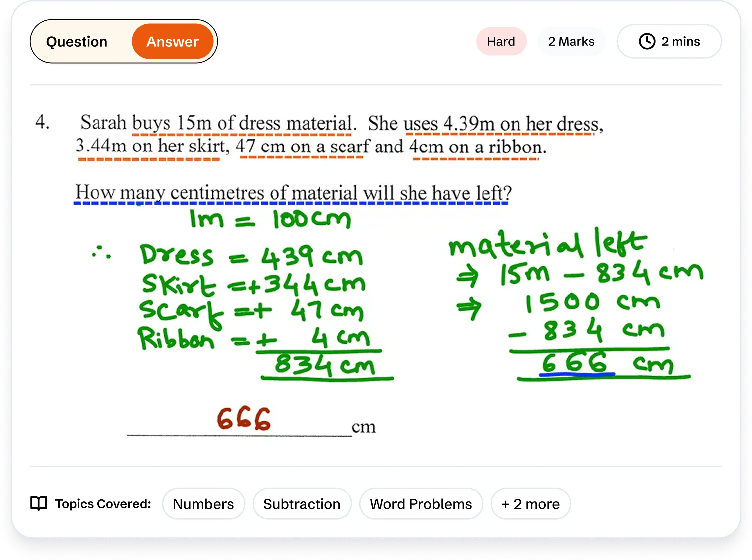752x560 pixels.
Task: Expand the + 2 more topics
Action: [x=530, y=504]
